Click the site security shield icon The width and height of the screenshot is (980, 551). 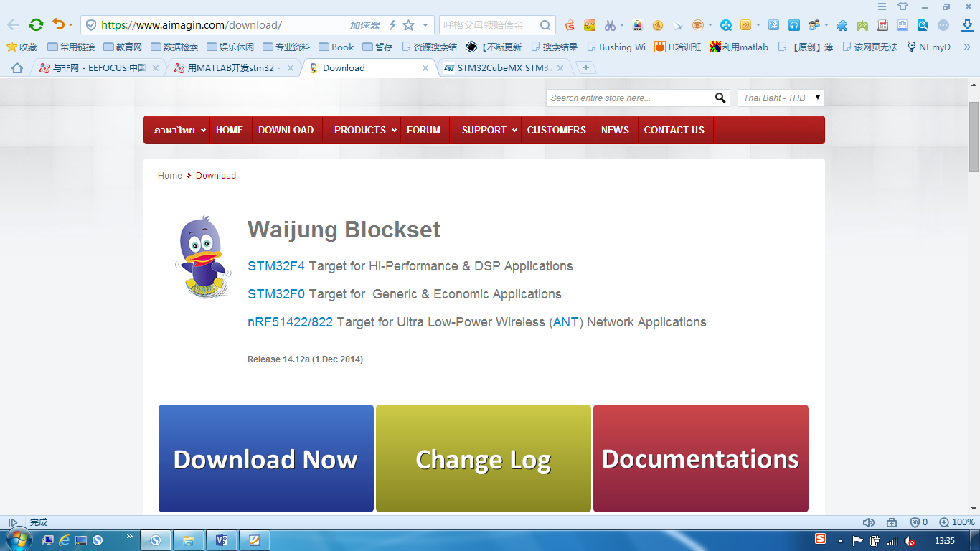91,25
